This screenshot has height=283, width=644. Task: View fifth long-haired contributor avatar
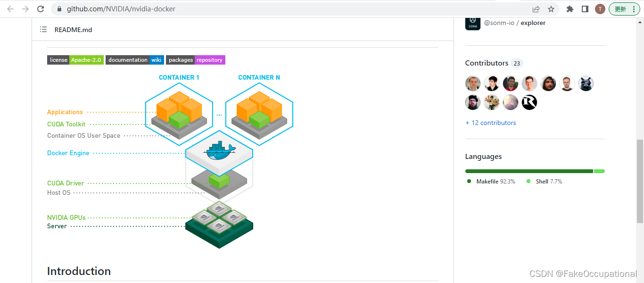pyautogui.click(x=548, y=83)
